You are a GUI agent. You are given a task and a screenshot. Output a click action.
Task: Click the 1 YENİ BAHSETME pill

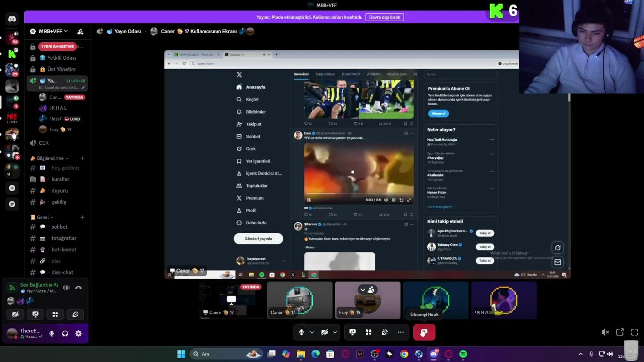[58, 46]
